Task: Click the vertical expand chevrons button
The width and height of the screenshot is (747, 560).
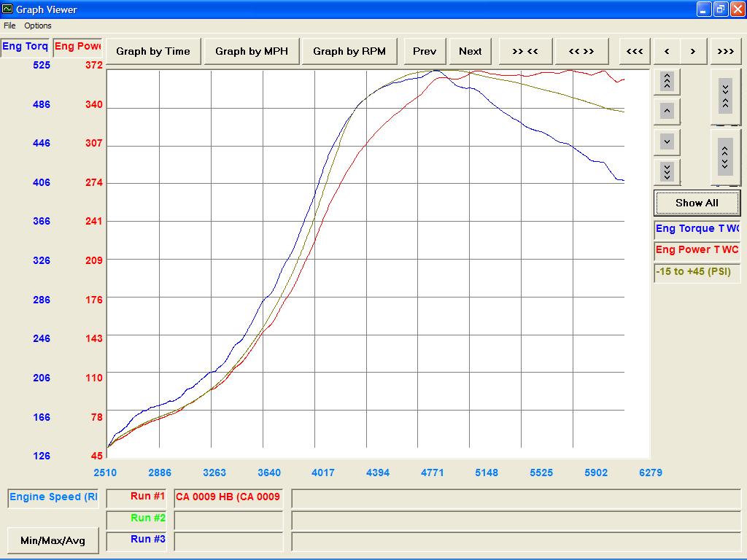Action: (725, 157)
